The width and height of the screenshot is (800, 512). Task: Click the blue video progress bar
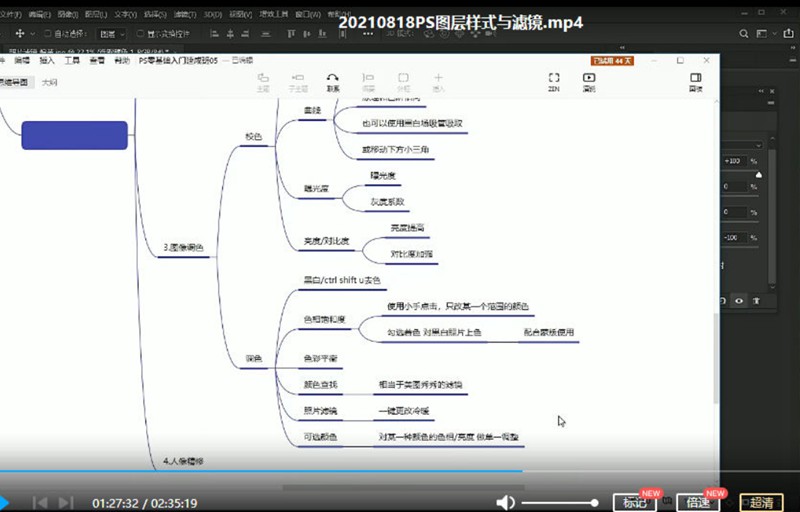(261, 471)
